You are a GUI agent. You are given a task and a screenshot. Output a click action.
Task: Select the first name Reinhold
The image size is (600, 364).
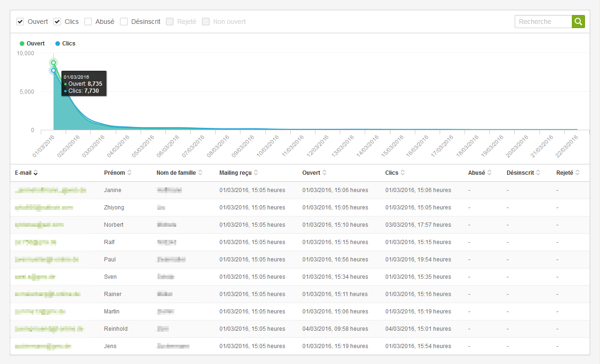116,329
